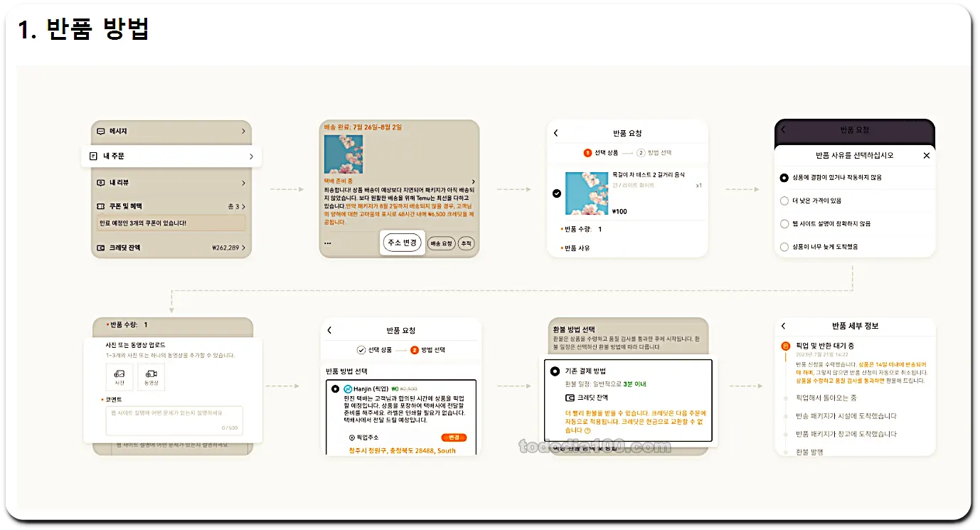
Task: Select the 메시지 message icon
Action: click(x=100, y=132)
